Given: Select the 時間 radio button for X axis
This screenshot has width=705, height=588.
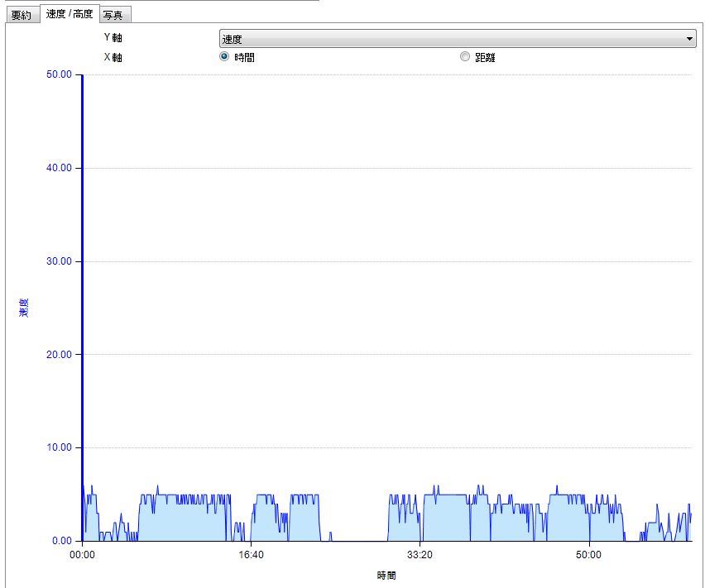Looking at the screenshot, I should 224,56.
